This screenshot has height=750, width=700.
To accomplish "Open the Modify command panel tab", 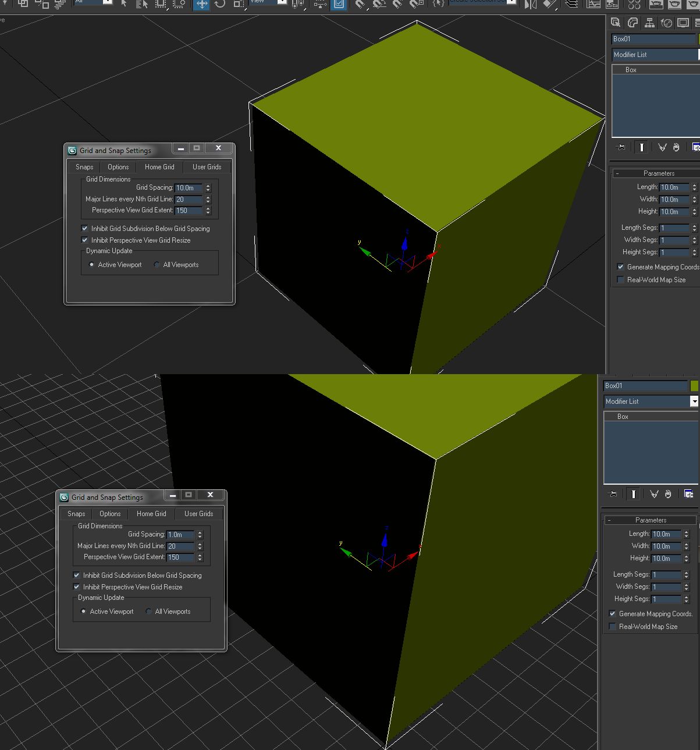I will (x=633, y=23).
